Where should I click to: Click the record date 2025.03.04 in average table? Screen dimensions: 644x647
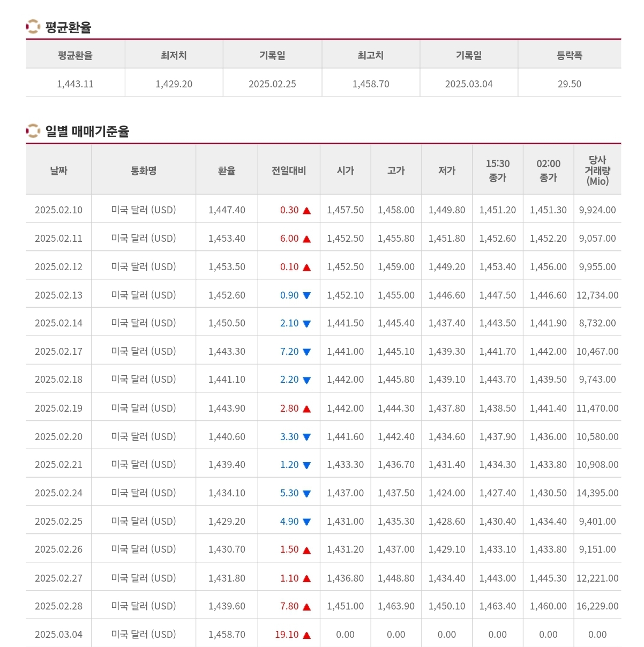pyautogui.click(x=469, y=84)
